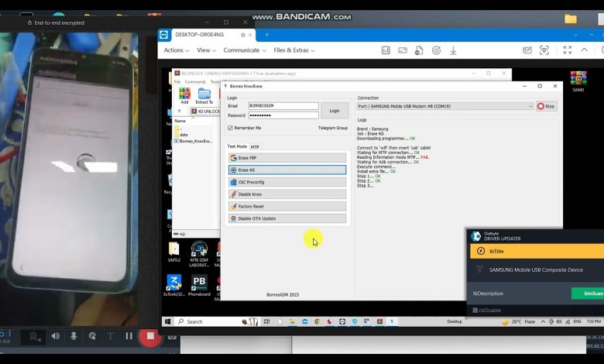Click Password input field
The width and height of the screenshot is (604, 364).
[283, 115]
